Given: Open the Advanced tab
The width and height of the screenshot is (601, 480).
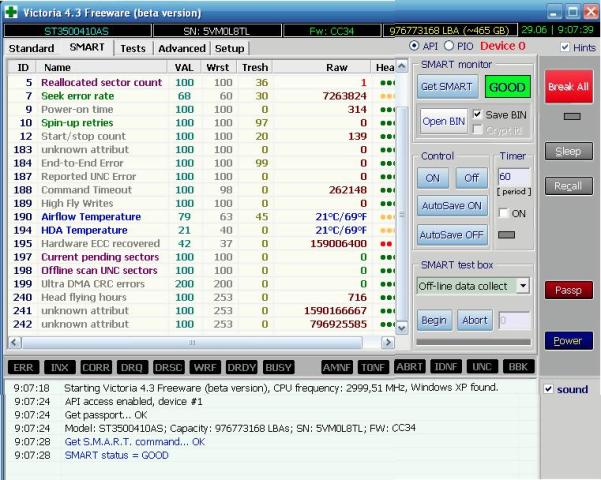Looking at the screenshot, I should click(181, 48).
